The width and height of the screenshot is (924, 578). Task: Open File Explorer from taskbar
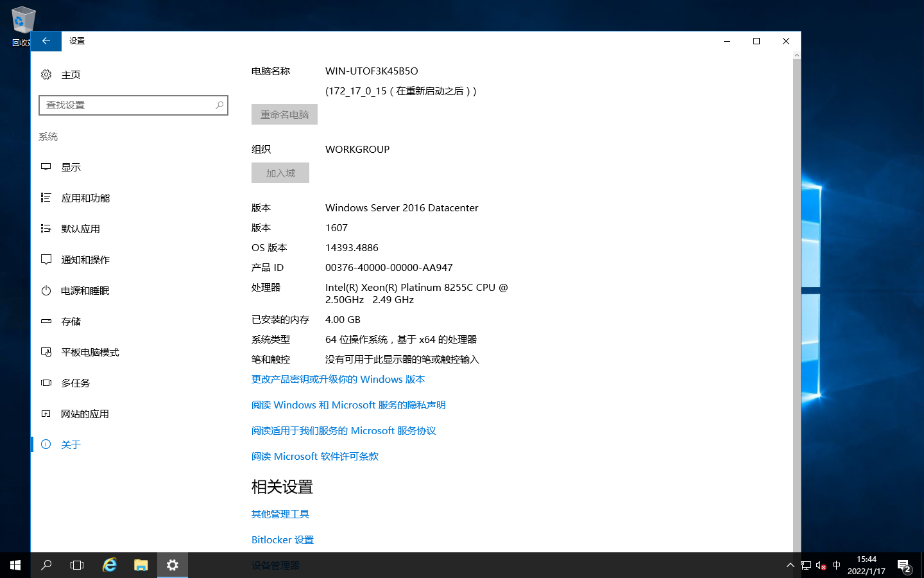141,565
